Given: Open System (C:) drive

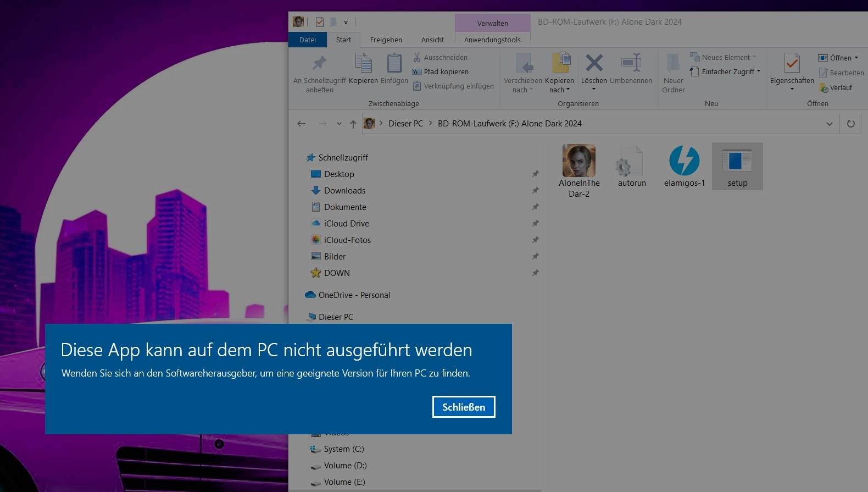Looking at the screenshot, I should [x=344, y=449].
